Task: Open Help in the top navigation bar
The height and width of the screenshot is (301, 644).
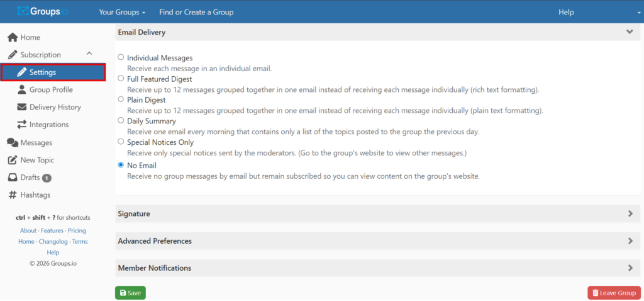Action: pyautogui.click(x=566, y=13)
